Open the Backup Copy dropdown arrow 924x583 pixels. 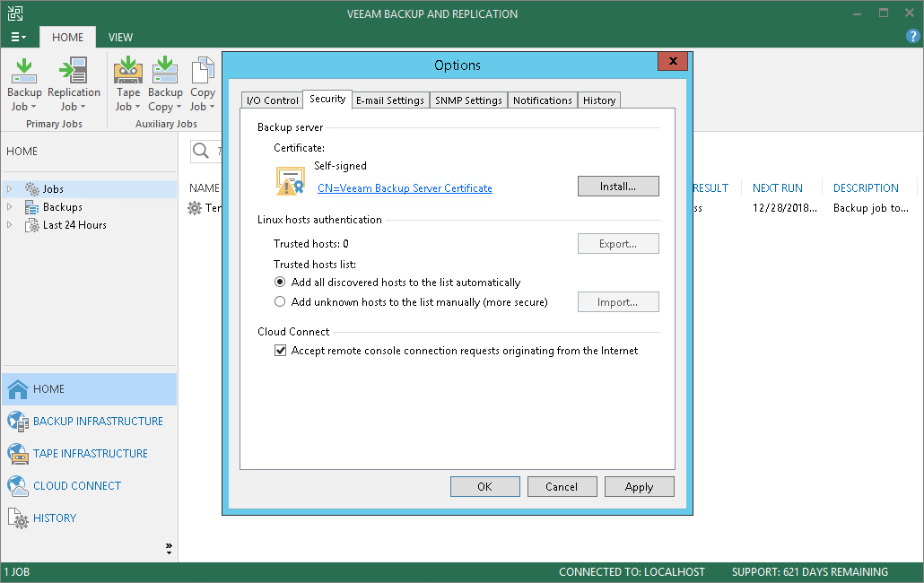point(179,107)
